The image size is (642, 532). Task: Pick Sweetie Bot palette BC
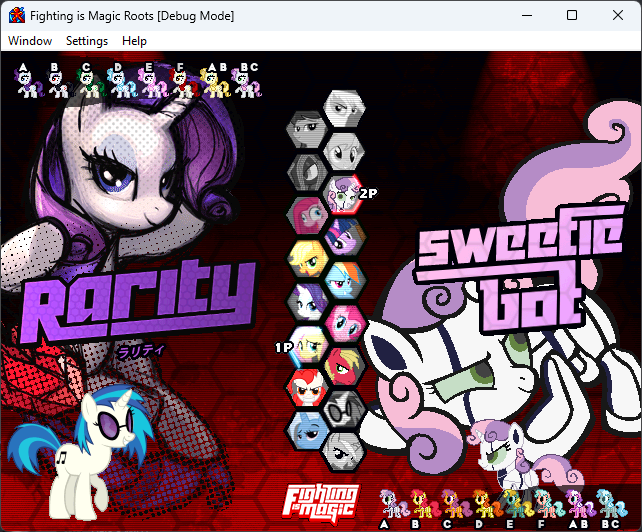pos(612,508)
